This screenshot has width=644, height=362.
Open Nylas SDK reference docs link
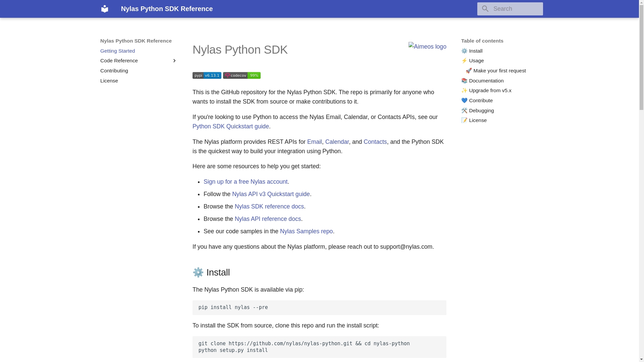pyautogui.click(x=269, y=206)
